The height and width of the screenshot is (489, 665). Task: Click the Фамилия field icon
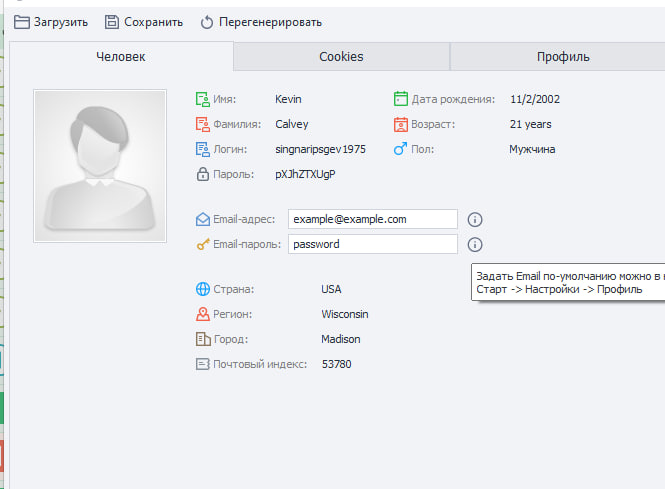coord(202,124)
